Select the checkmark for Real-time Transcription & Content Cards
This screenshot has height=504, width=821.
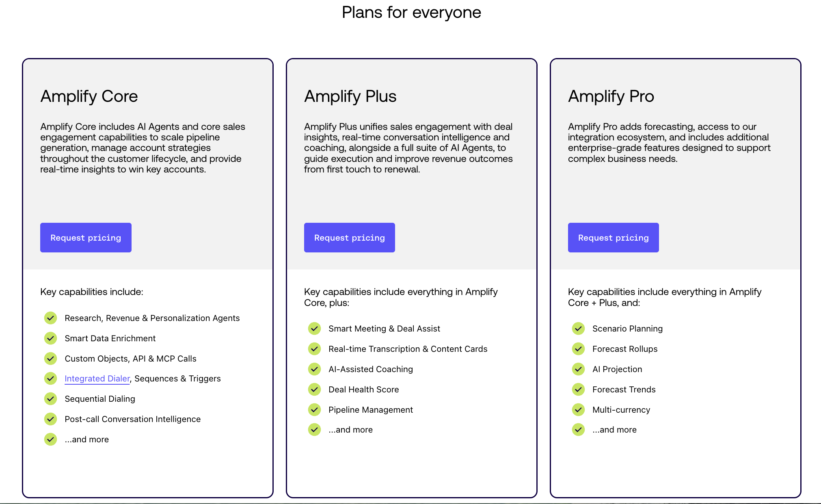point(314,349)
